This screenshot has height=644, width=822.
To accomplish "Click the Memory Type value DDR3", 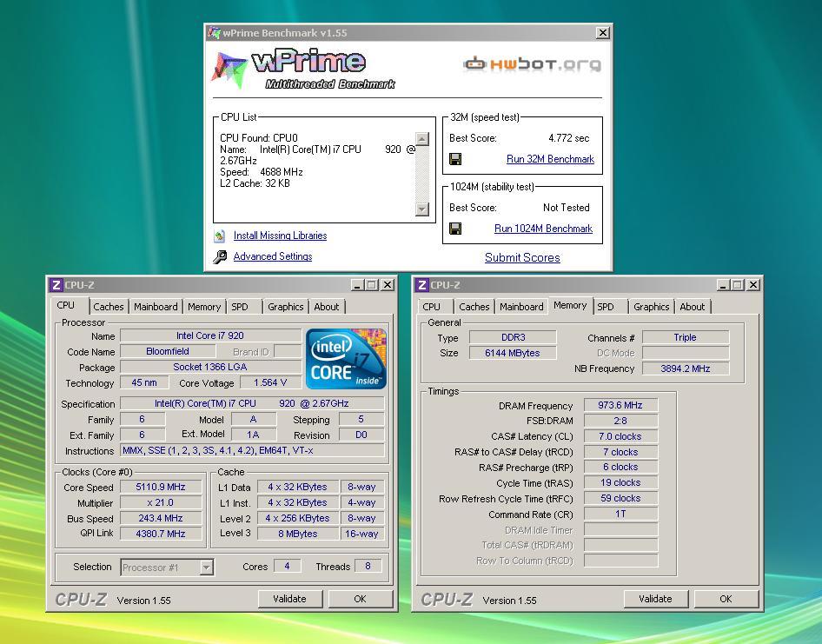I will pos(513,337).
